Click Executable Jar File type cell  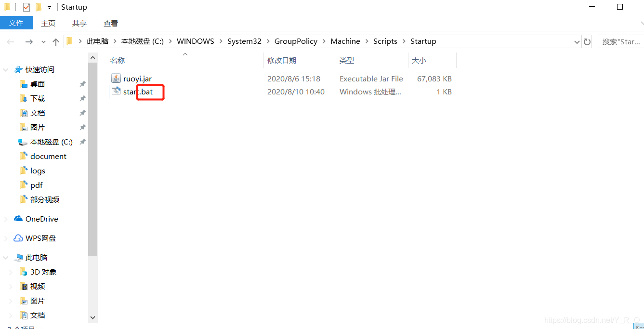(371, 79)
